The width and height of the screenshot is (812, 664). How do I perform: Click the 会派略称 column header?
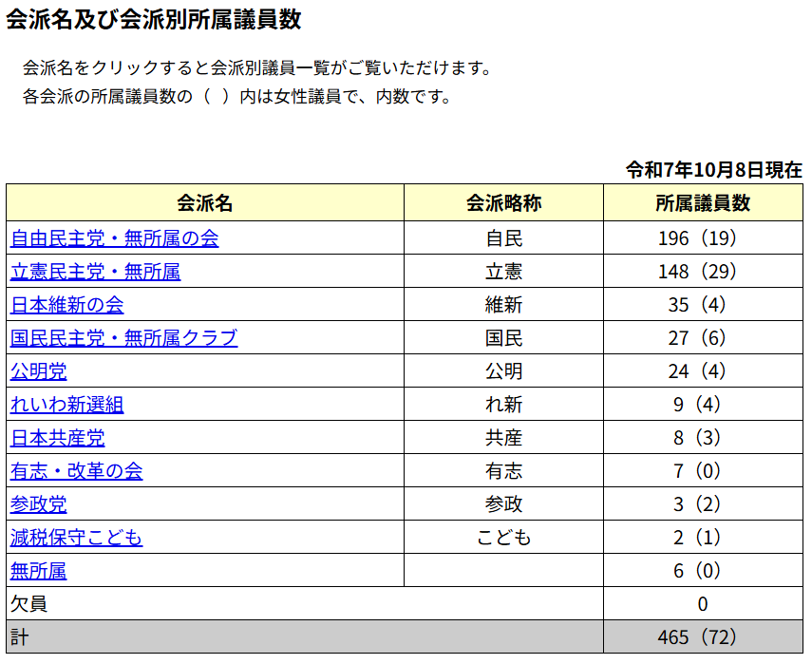(504, 203)
